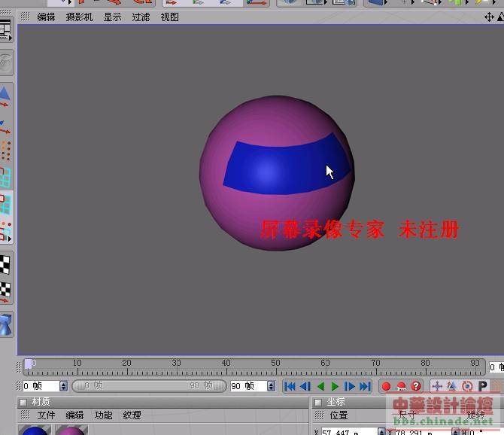Click the start frame 0 帧 stepper arrows
The height and width of the screenshot is (435, 504).
[63, 386]
